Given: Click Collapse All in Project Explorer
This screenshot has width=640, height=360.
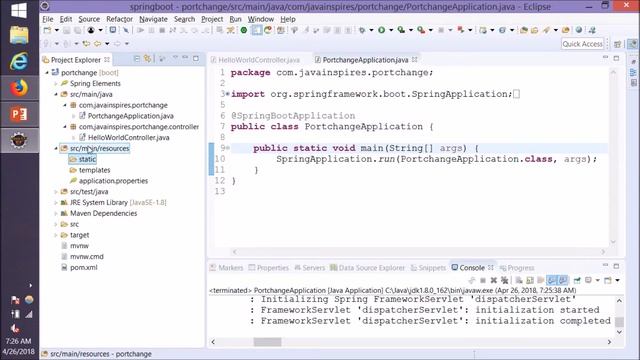Looking at the screenshot, I should [x=137, y=59].
